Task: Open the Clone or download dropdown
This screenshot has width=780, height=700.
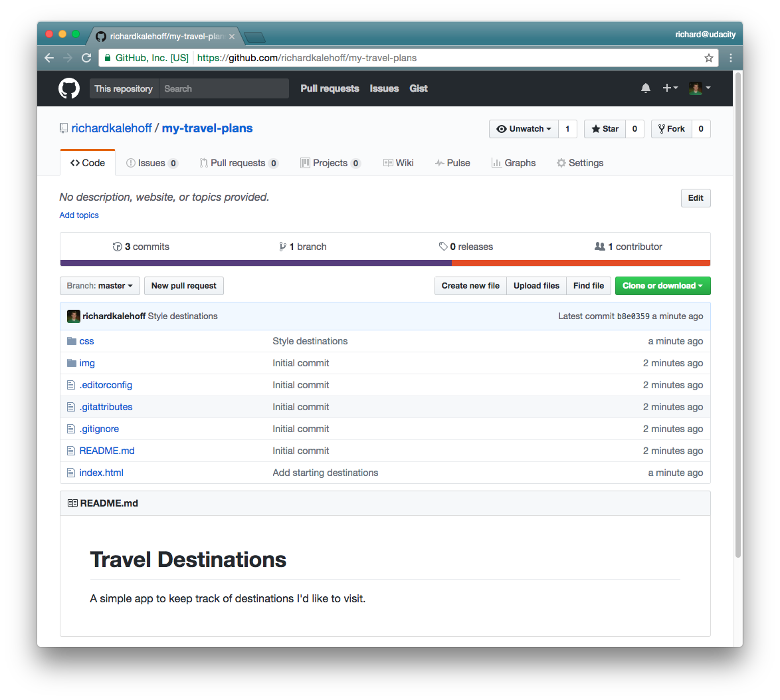Action: pyautogui.click(x=662, y=286)
